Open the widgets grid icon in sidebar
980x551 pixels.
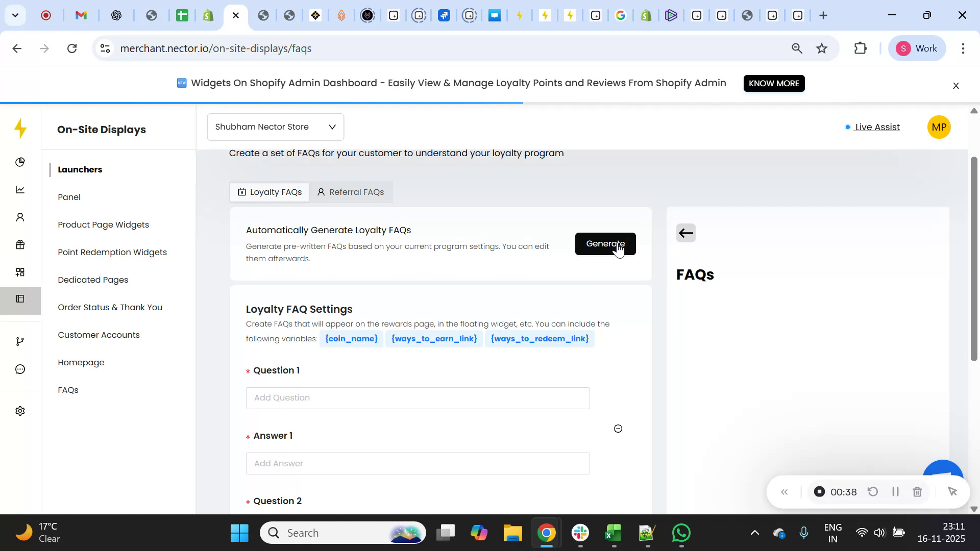(20, 271)
